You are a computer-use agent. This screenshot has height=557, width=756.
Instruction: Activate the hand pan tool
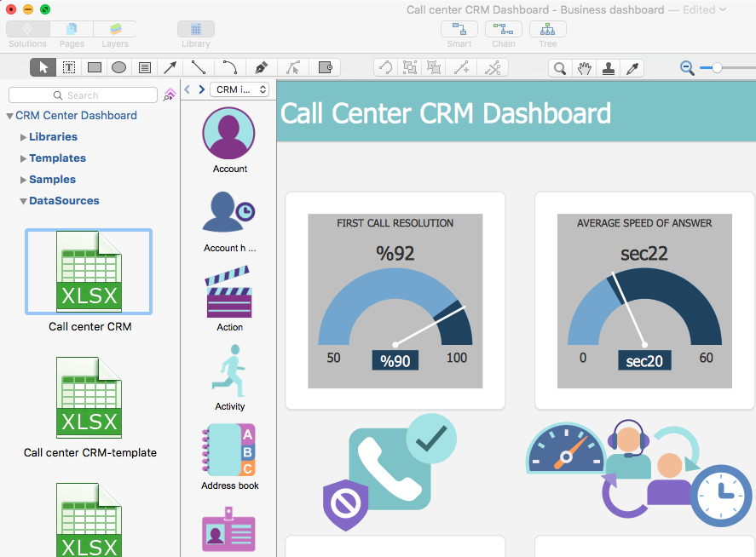(584, 68)
